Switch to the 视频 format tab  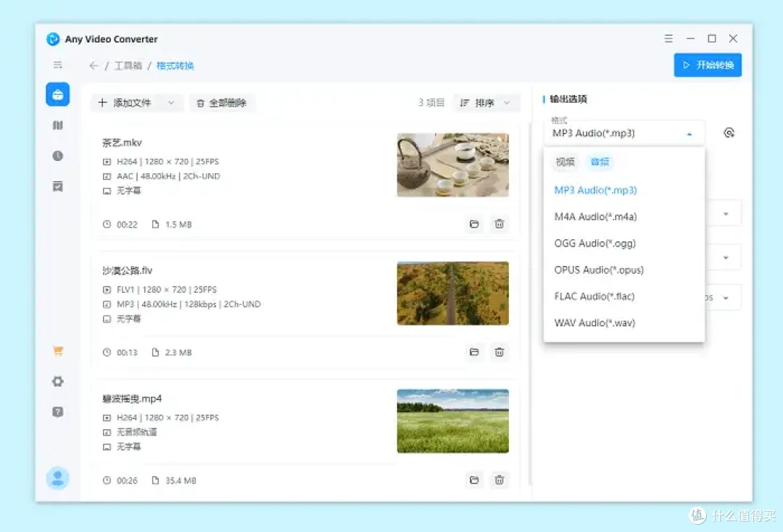pos(565,162)
